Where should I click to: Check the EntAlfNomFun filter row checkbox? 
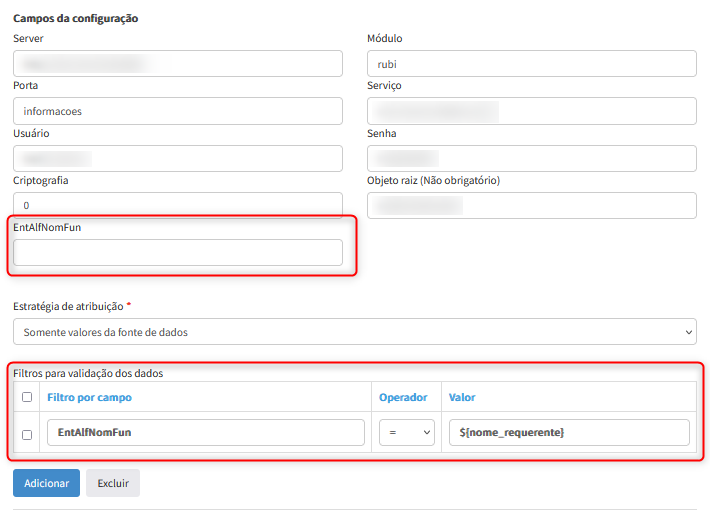[x=27, y=434]
